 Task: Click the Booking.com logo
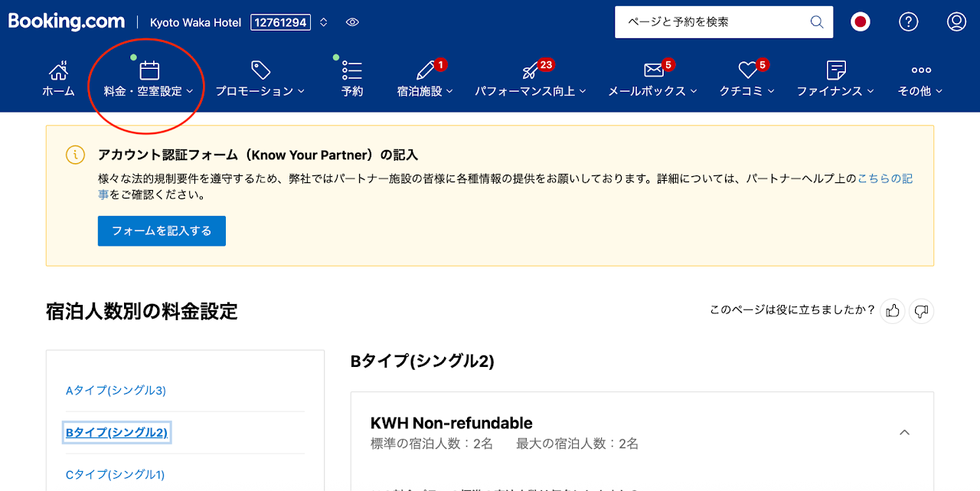tap(67, 22)
